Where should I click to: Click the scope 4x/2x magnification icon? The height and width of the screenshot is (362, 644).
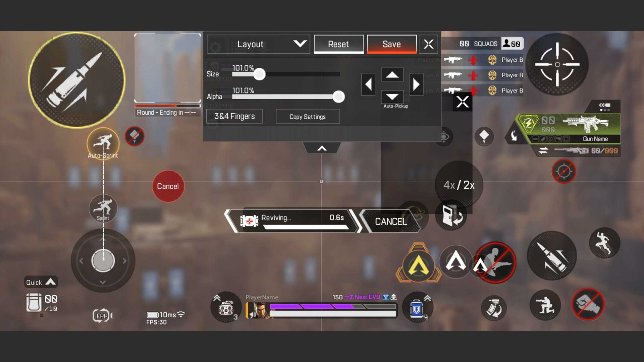[459, 185]
